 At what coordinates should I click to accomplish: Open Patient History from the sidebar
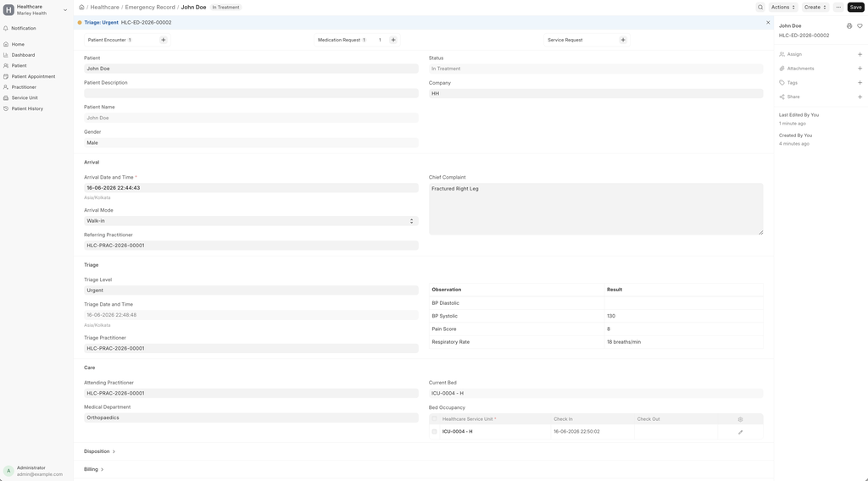[x=27, y=108]
